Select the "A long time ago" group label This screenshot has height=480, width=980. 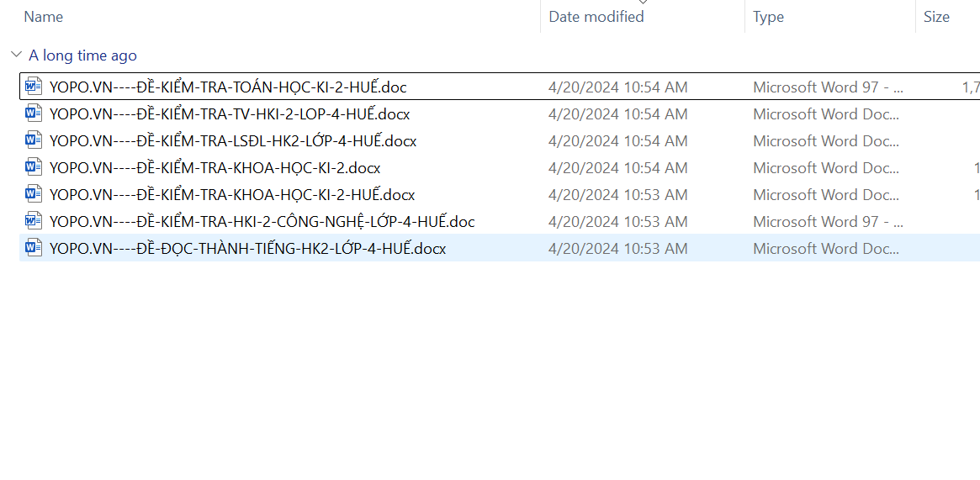pos(82,55)
